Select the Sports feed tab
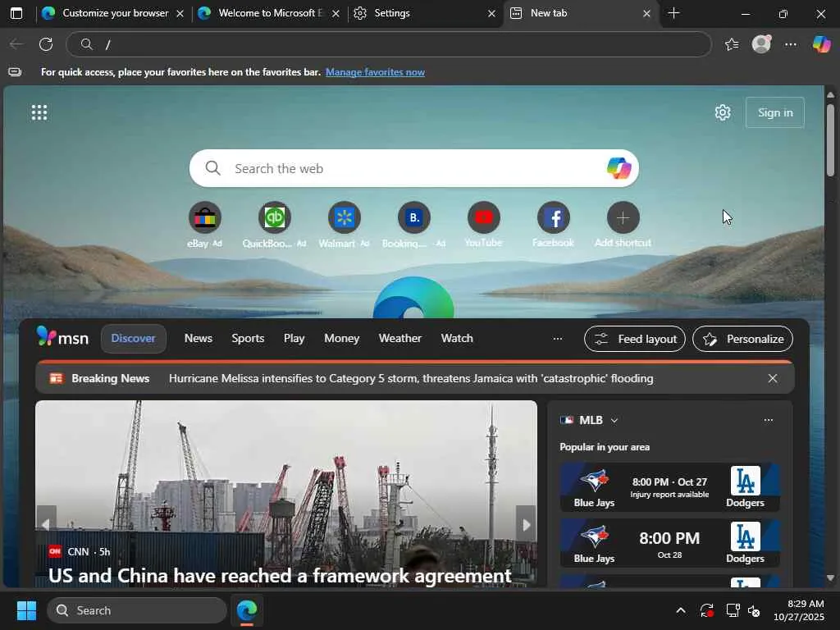The height and width of the screenshot is (630, 840). click(x=248, y=339)
